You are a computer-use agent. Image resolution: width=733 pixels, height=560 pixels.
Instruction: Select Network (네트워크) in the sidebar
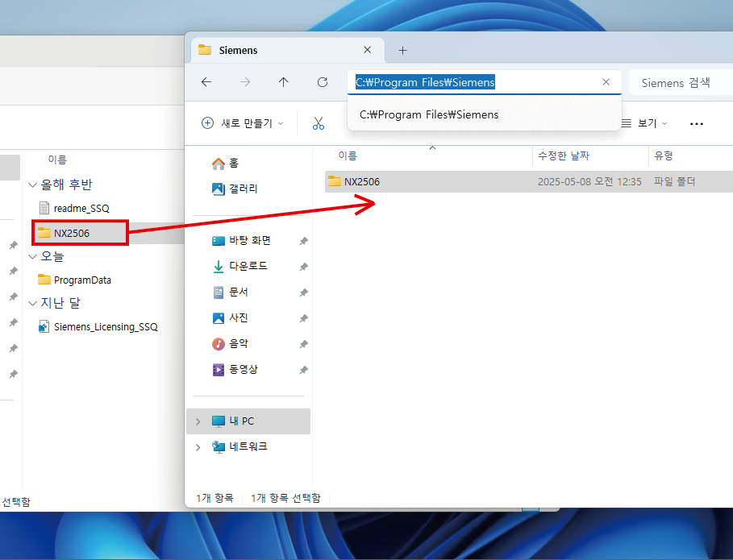[239, 447]
